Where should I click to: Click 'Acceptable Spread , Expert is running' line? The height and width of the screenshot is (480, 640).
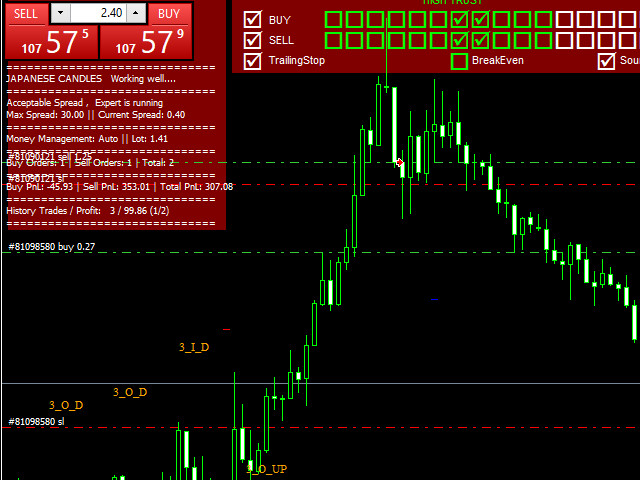(x=85, y=103)
